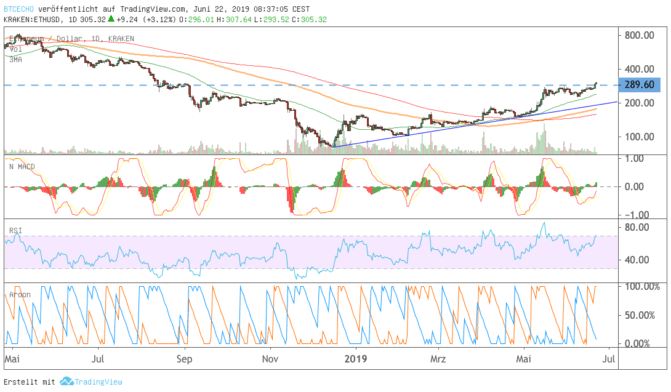
Task: Click the Sep time axis label
Action: (x=184, y=359)
